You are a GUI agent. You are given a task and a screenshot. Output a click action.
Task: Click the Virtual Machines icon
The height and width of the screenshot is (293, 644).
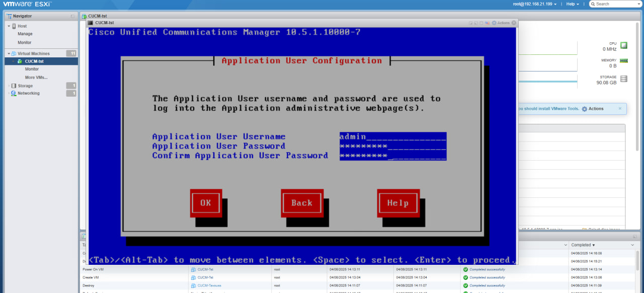point(14,53)
